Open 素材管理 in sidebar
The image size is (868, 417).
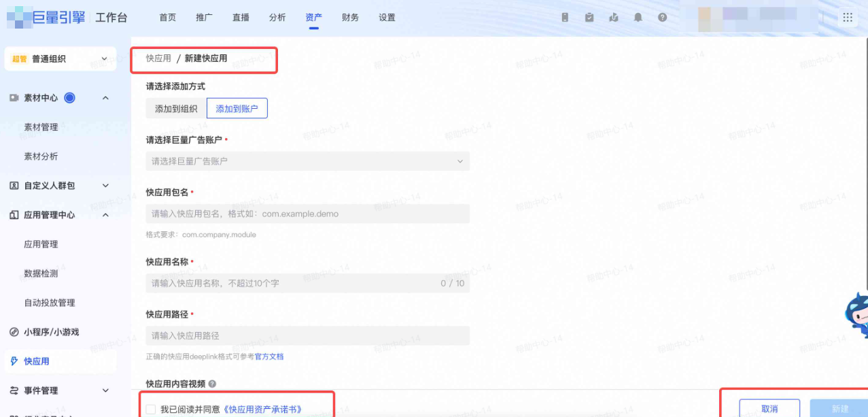41,127
